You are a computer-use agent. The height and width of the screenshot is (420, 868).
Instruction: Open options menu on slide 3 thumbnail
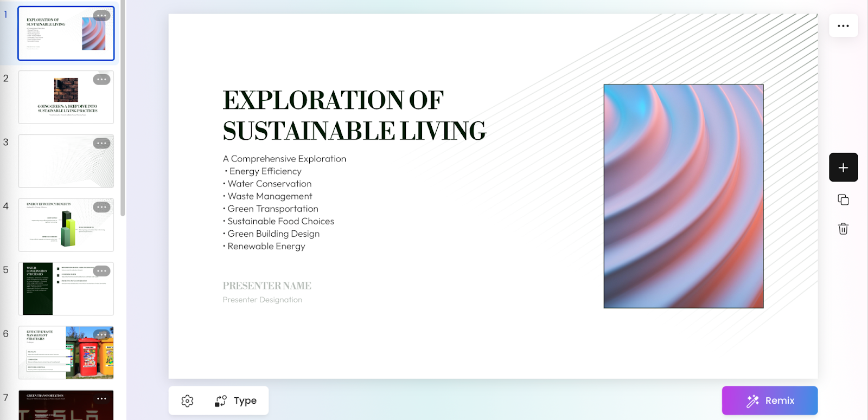(101, 144)
